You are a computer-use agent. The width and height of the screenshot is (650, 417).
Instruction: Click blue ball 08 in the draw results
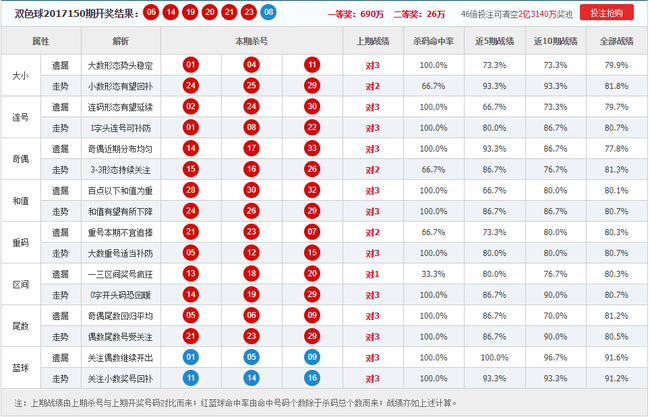pyautogui.click(x=269, y=12)
